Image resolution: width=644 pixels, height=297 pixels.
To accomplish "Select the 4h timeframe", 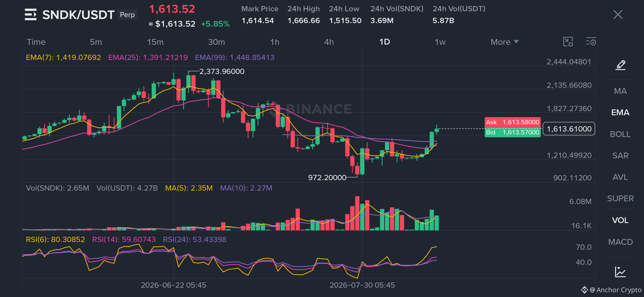I will [329, 42].
